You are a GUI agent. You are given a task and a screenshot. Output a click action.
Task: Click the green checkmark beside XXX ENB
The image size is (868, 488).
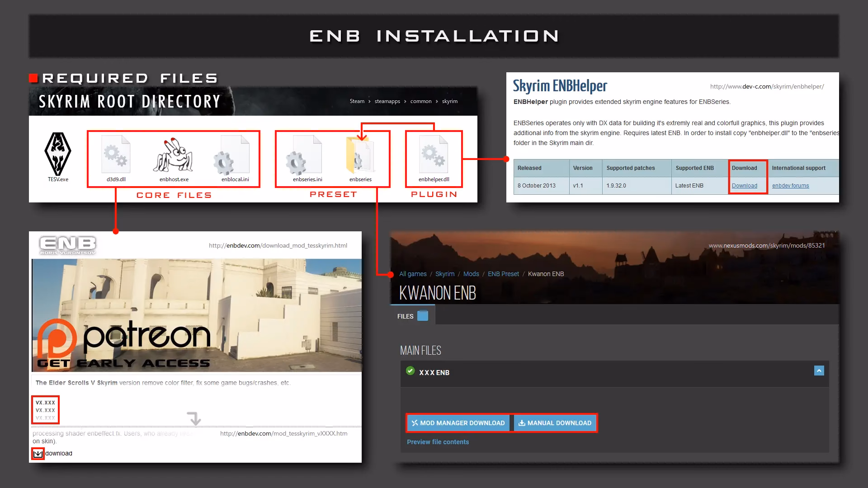[x=410, y=371]
